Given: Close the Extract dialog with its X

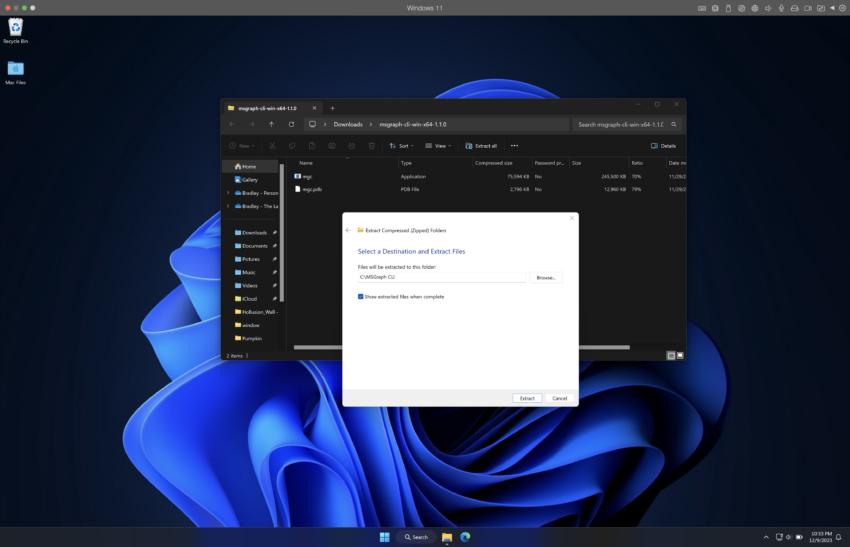Looking at the screenshot, I should [571, 218].
